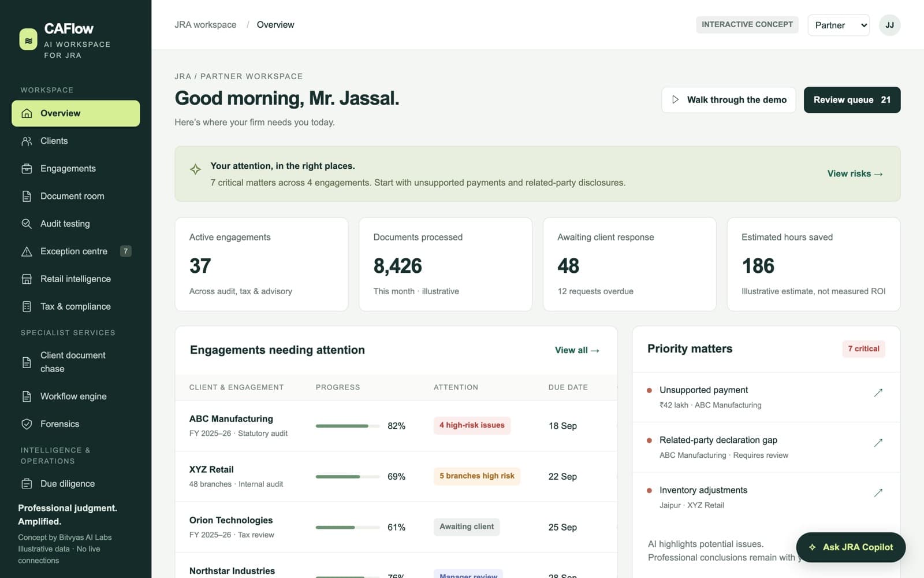Screen dimensions: 924x578
Task: Click the Exception centre warning icon
Action: tap(27, 251)
